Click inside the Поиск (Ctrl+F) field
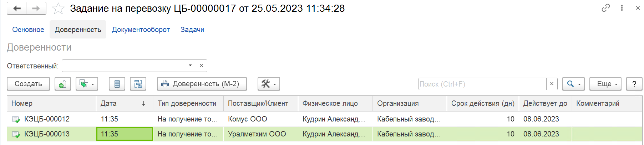The height and width of the screenshot is (145, 644). click(x=482, y=84)
